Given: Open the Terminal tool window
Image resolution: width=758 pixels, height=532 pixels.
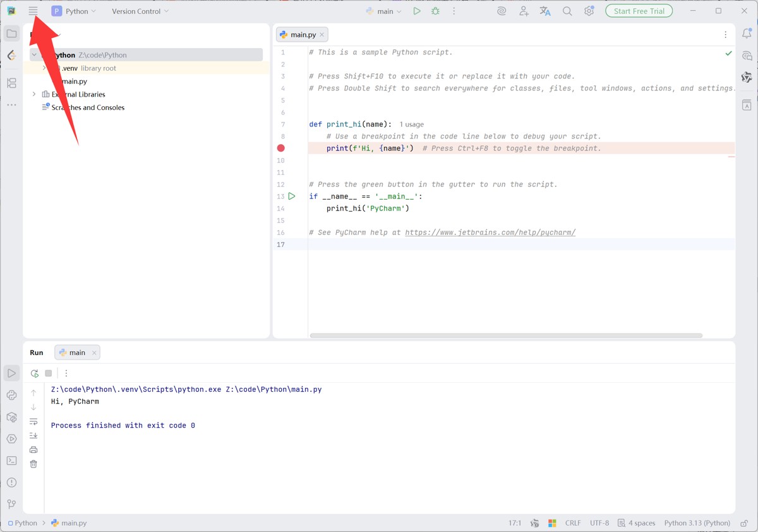Looking at the screenshot, I should pos(11,461).
